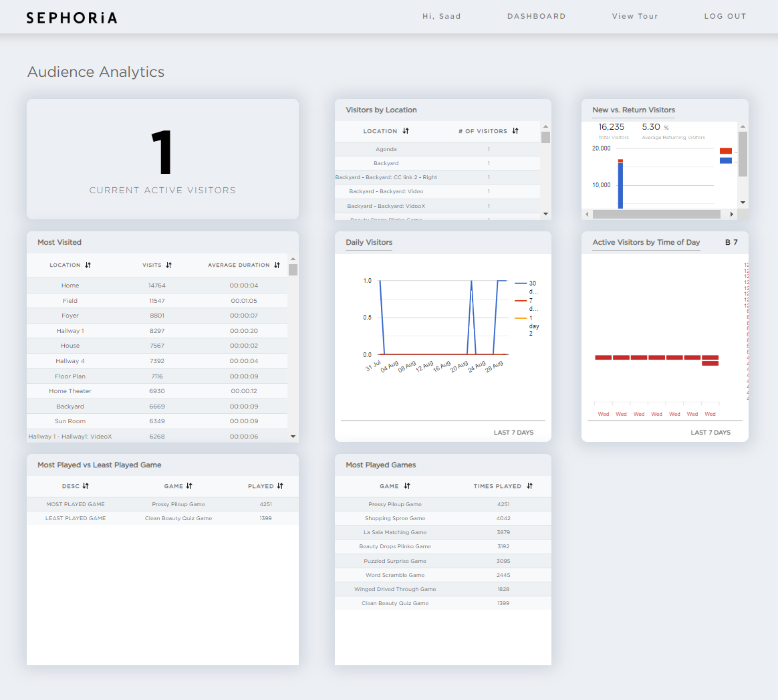
Task: Select the 7 day range in Active Visitors
Action: pyautogui.click(x=735, y=242)
